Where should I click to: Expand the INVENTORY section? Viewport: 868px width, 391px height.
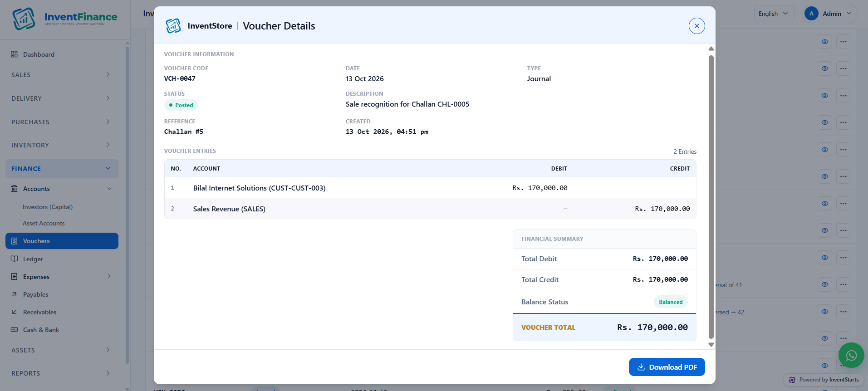pos(62,145)
